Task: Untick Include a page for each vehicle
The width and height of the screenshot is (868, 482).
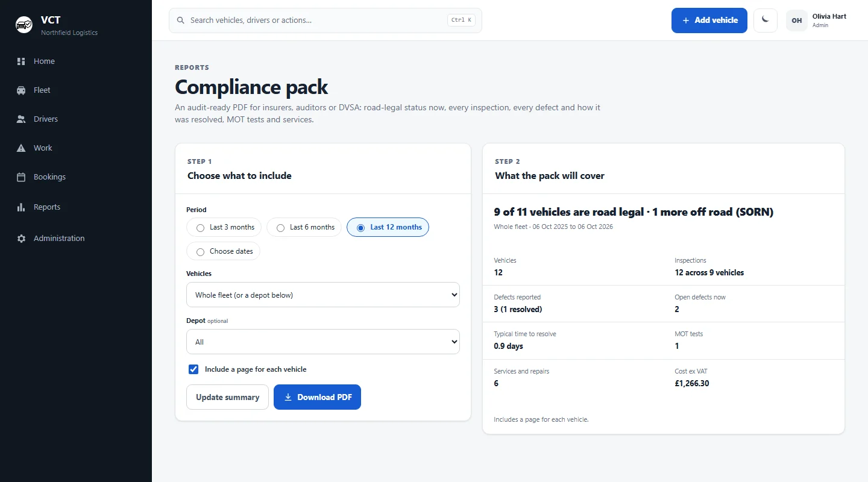Action: tap(193, 369)
